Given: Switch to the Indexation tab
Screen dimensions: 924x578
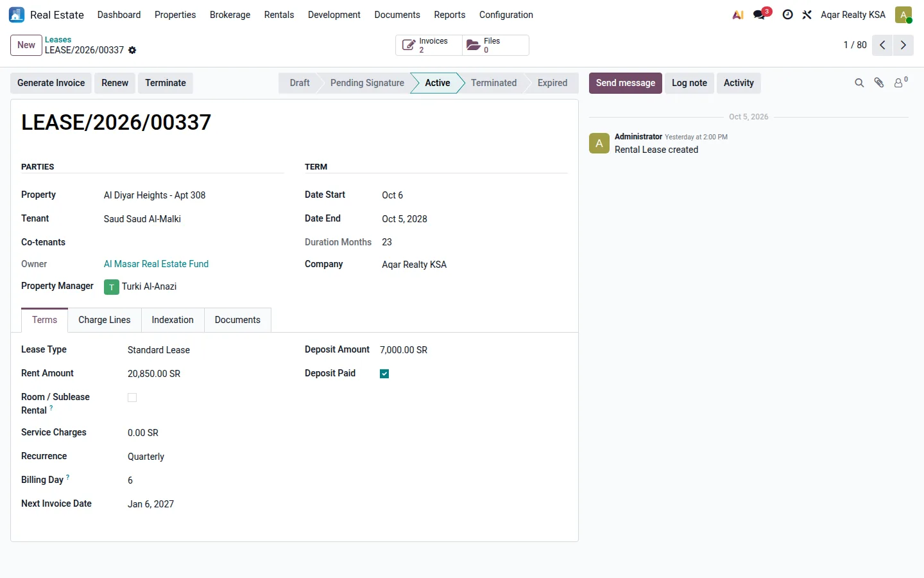Looking at the screenshot, I should point(173,320).
